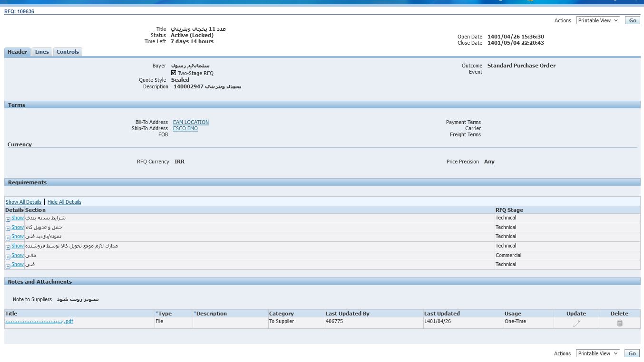The height and width of the screenshot is (362, 644).
Task: Click Show All Details link
Action: 23,202
